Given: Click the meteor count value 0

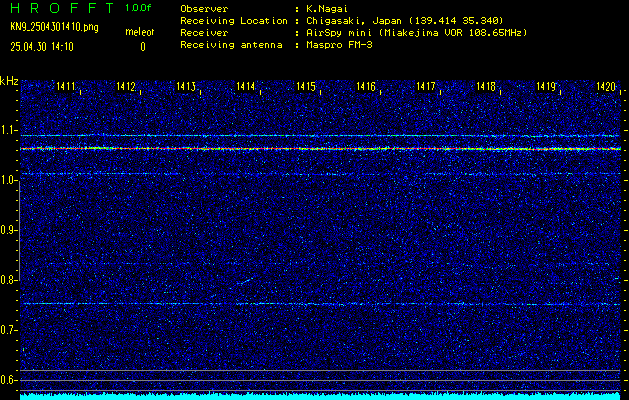Looking at the screenshot, I should click(x=143, y=47).
